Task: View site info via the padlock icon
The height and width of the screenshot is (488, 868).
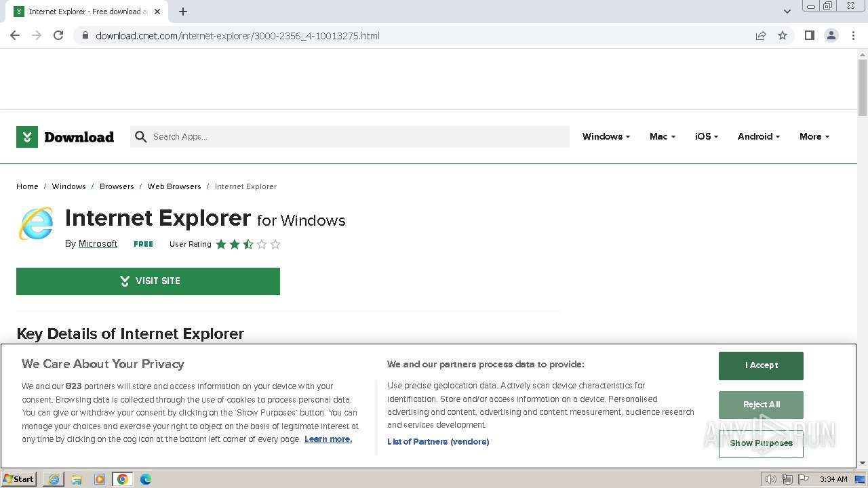Action: 85,35
